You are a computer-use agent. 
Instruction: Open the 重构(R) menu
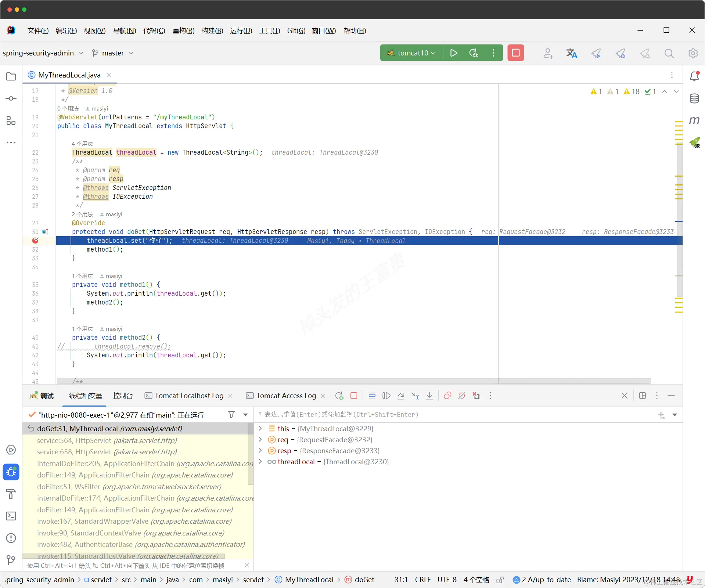pos(183,30)
